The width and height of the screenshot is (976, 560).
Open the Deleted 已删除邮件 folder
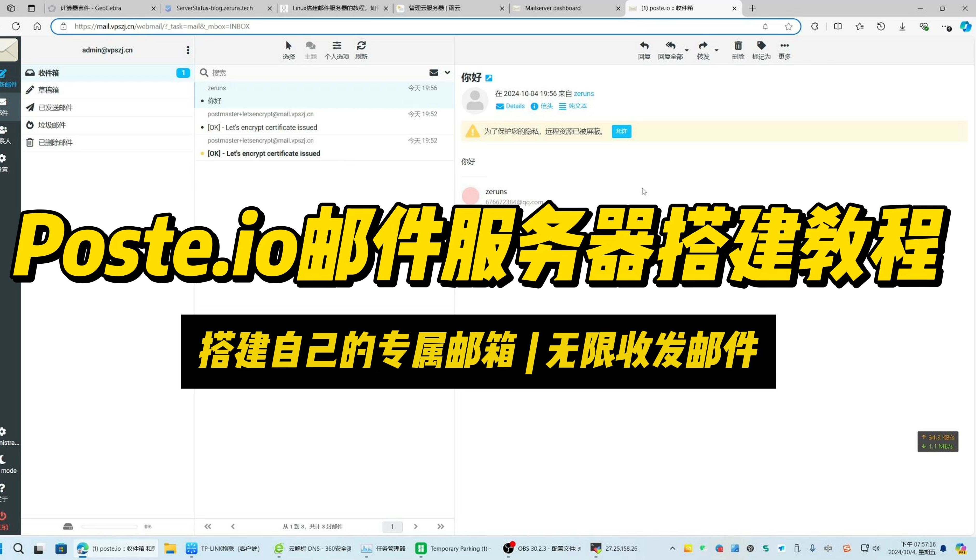pos(107,143)
